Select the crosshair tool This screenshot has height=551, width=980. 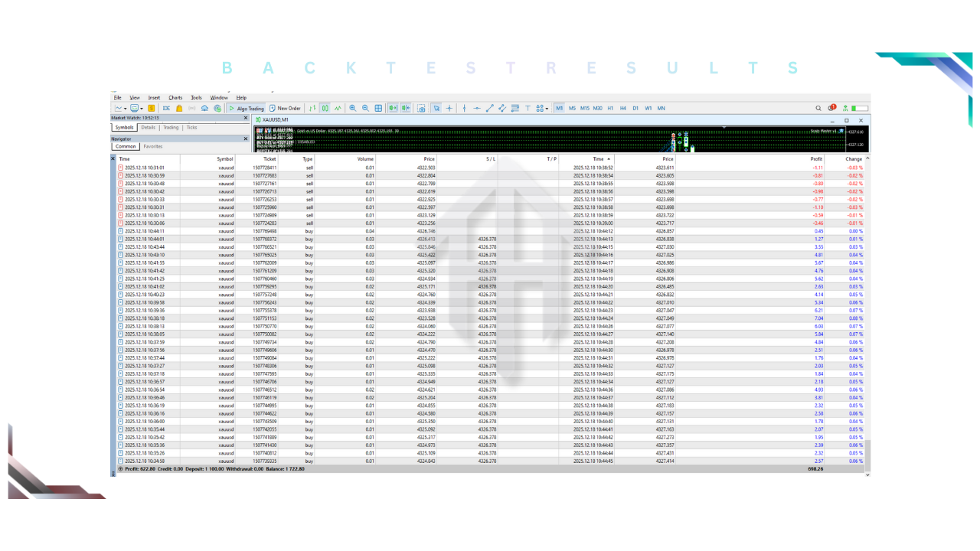(x=449, y=109)
